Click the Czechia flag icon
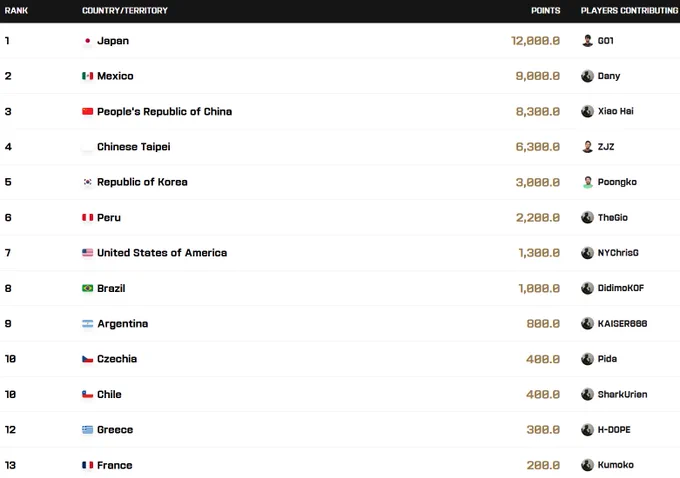Image resolution: width=680 pixels, height=478 pixels. coord(88,359)
